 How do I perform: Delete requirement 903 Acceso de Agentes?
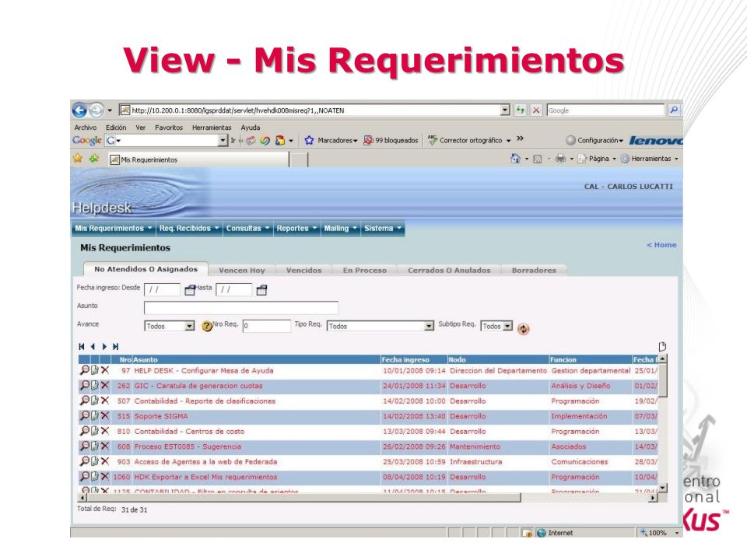coord(105,461)
